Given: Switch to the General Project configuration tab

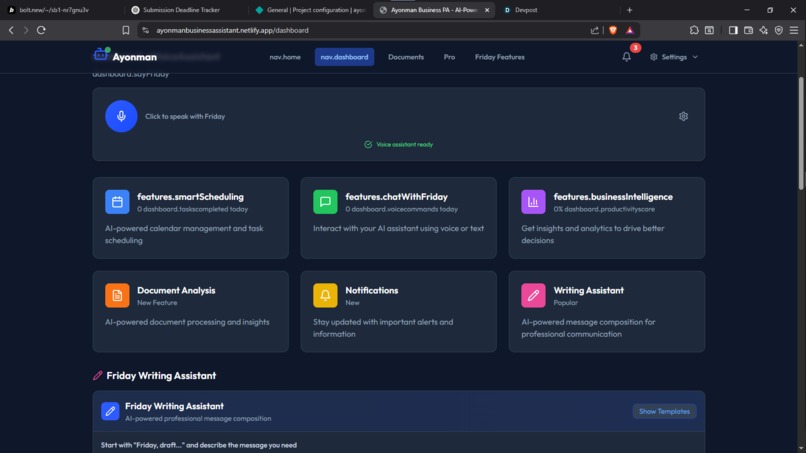Looking at the screenshot, I should point(310,10).
